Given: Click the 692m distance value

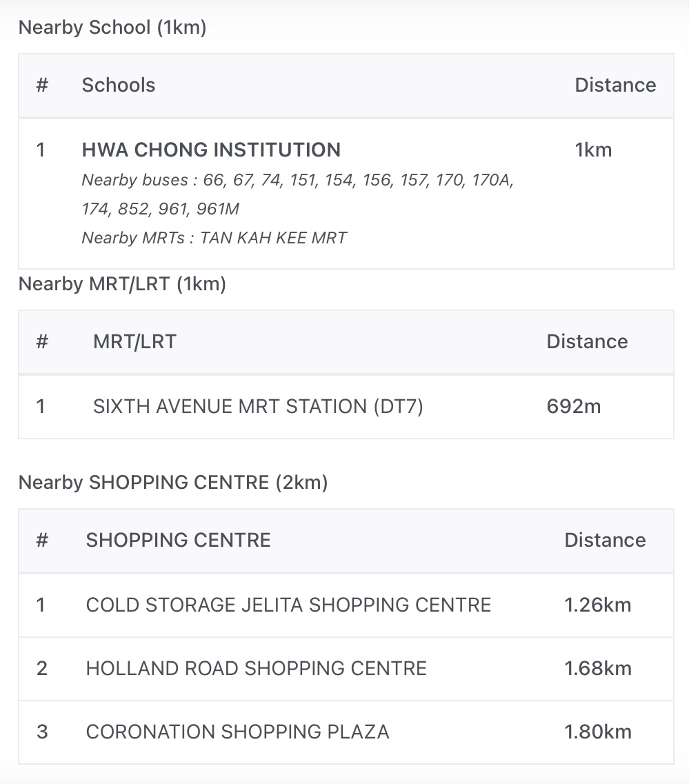Looking at the screenshot, I should click(x=574, y=406).
